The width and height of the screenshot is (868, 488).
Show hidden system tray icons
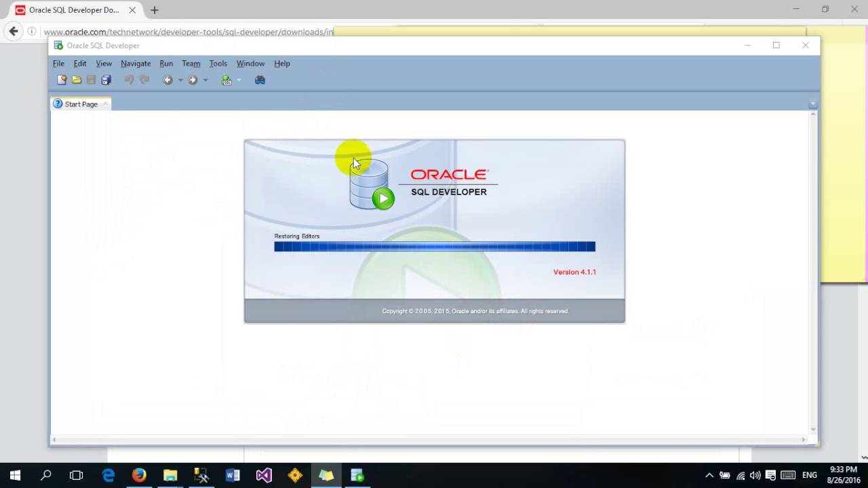709,475
